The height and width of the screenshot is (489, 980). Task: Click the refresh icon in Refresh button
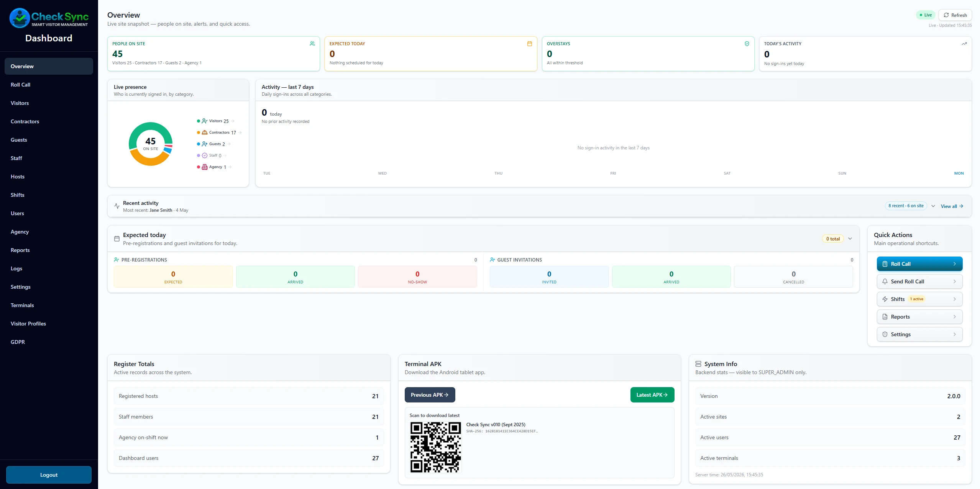(946, 15)
